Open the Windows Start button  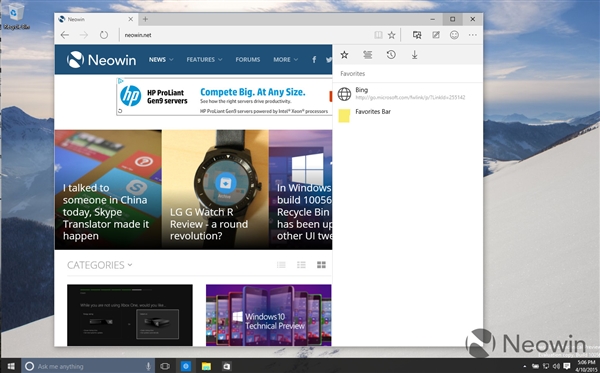(11, 366)
